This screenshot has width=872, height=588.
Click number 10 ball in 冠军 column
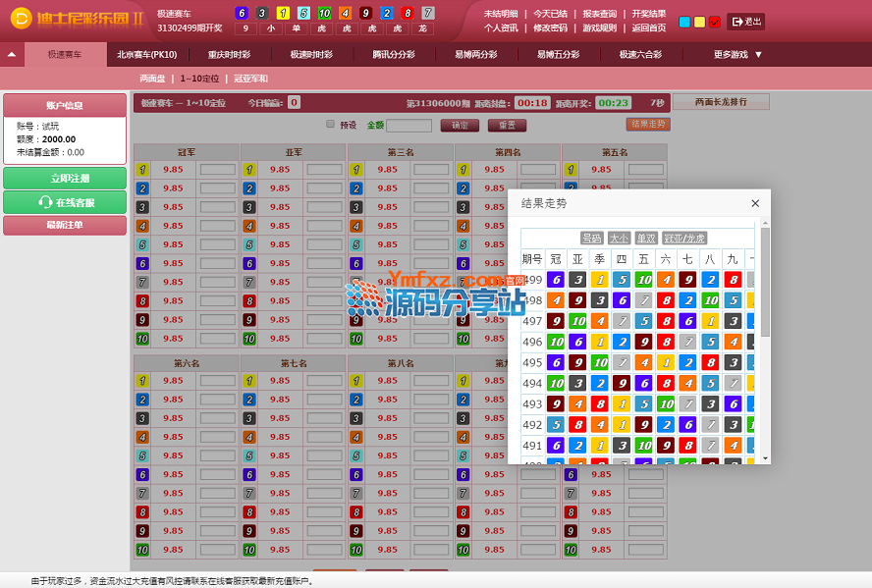141,339
